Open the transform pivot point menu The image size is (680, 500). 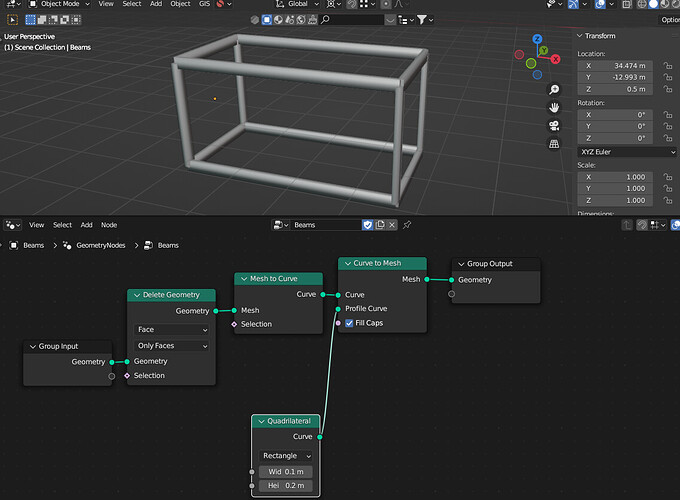[x=333, y=4]
